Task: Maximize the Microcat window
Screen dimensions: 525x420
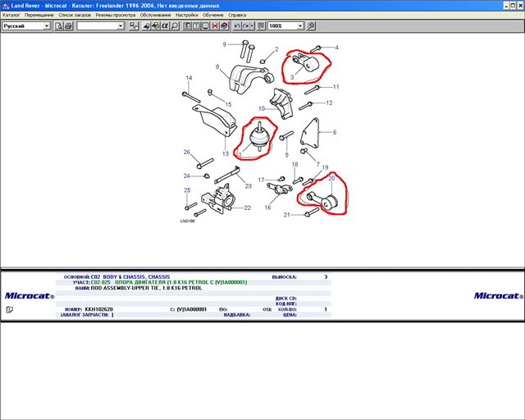Action: tap(513, 6)
